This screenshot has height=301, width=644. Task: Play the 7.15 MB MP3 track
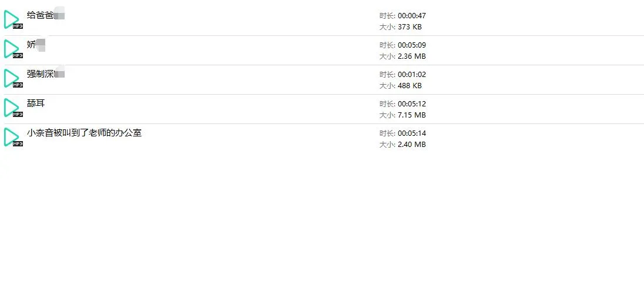coord(12,108)
